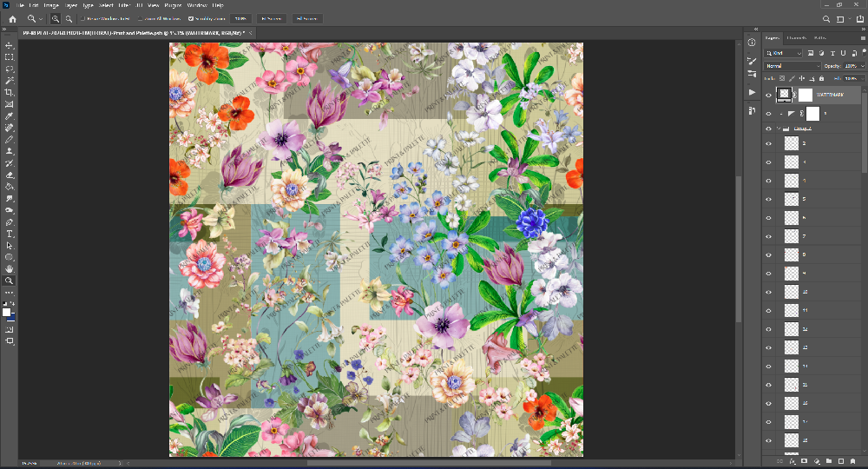The width and height of the screenshot is (868, 469).
Task: Expand the toolbox double arrow
Action: pos(3,30)
